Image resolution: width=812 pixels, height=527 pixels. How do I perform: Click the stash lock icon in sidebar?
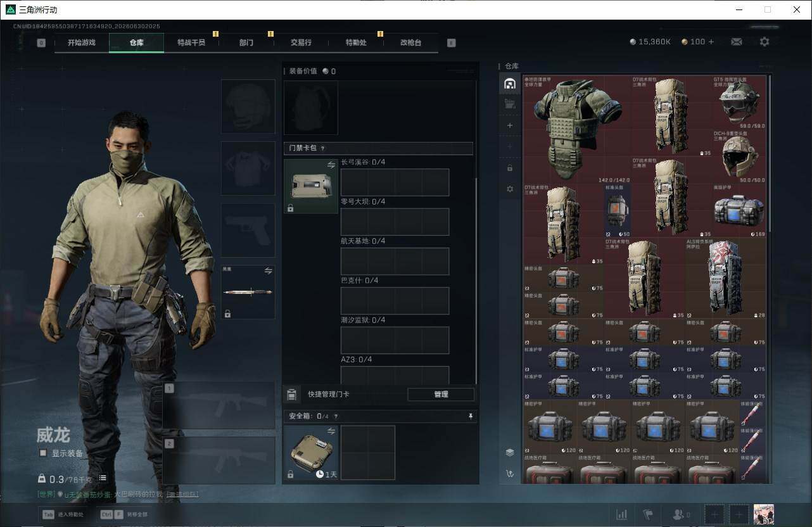click(x=509, y=168)
